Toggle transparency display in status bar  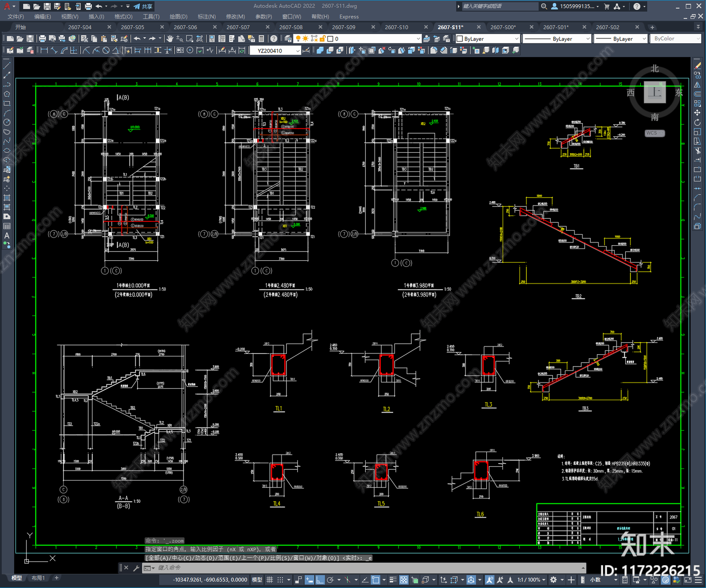[404, 580]
